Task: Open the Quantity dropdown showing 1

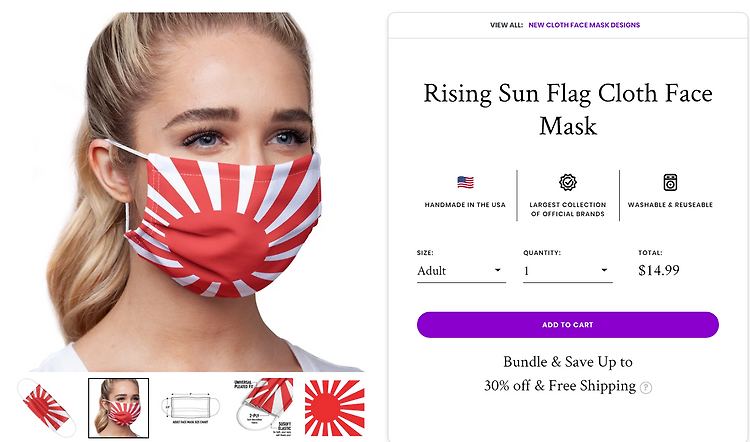Action: tap(568, 271)
